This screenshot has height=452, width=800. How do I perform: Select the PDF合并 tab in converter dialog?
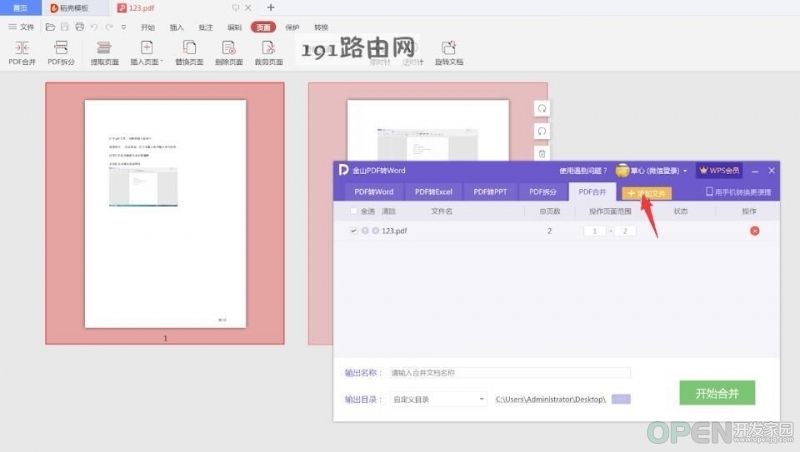coord(592,192)
